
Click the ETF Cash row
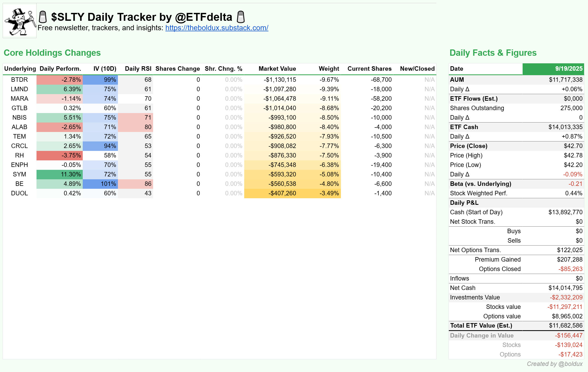point(464,127)
